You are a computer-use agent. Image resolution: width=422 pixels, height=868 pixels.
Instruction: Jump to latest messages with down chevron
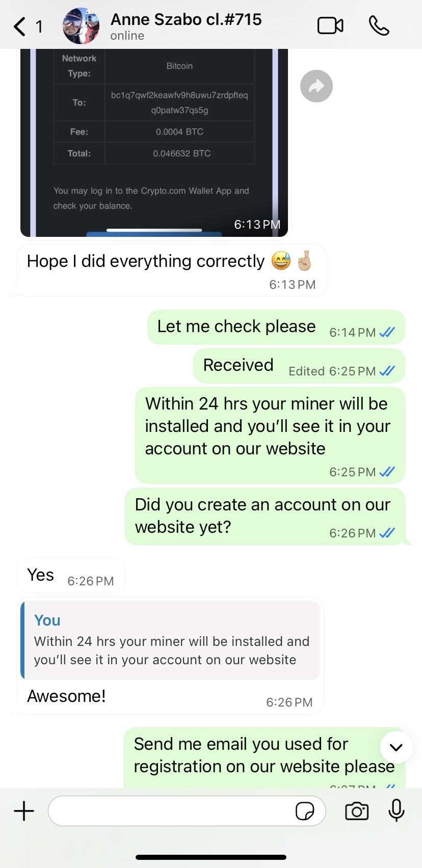click(396, 747)
